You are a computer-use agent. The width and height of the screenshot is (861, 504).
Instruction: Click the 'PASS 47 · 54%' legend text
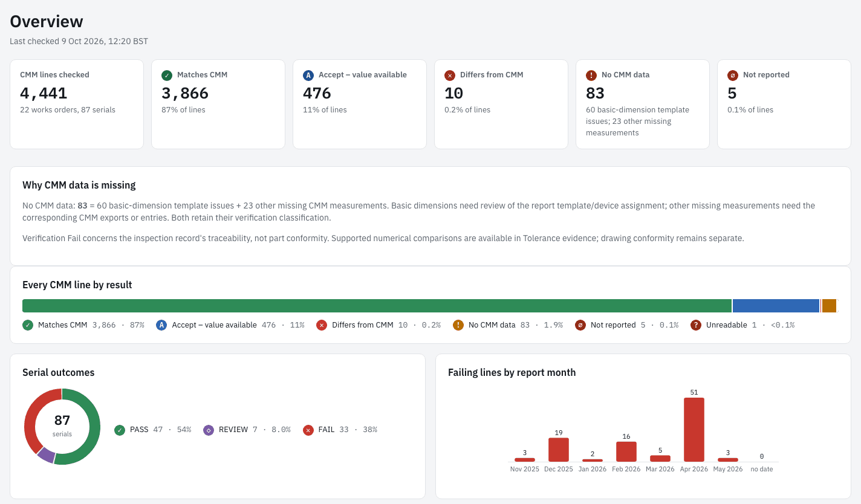pyautogui.click(x=161, y=430)
